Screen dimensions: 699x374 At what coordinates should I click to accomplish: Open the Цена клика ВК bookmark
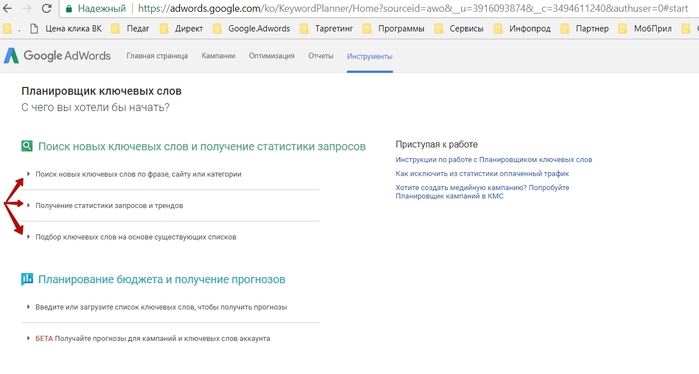point(66,29)
